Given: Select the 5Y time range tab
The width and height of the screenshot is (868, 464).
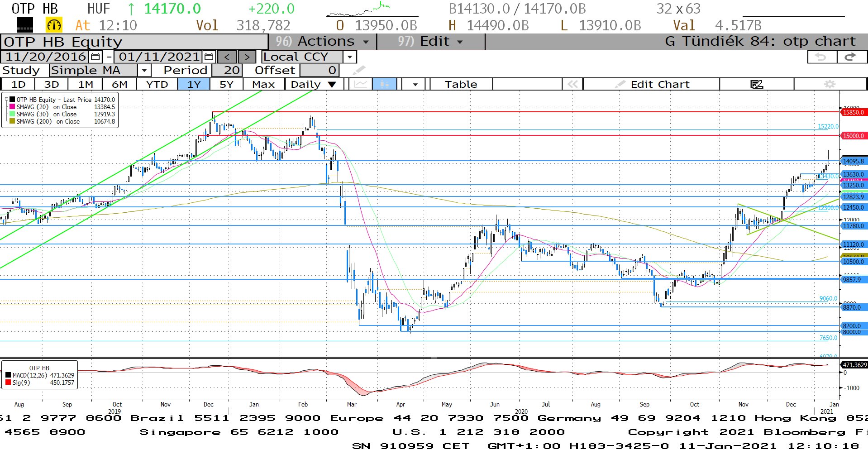Looking at the screenshot, I should 226,84.
